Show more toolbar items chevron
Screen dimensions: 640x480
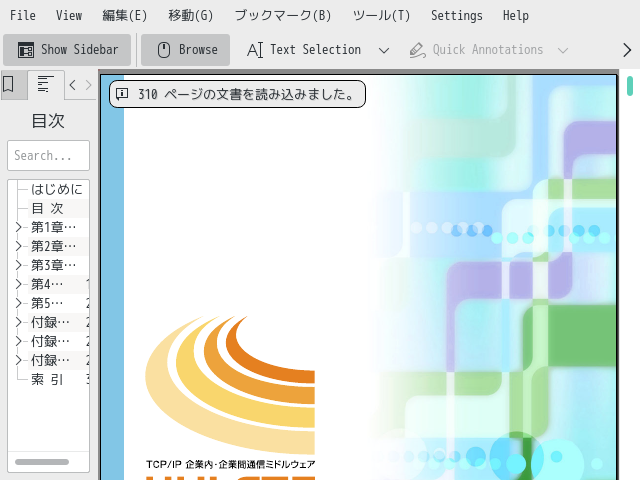click(x=627, y=50)
